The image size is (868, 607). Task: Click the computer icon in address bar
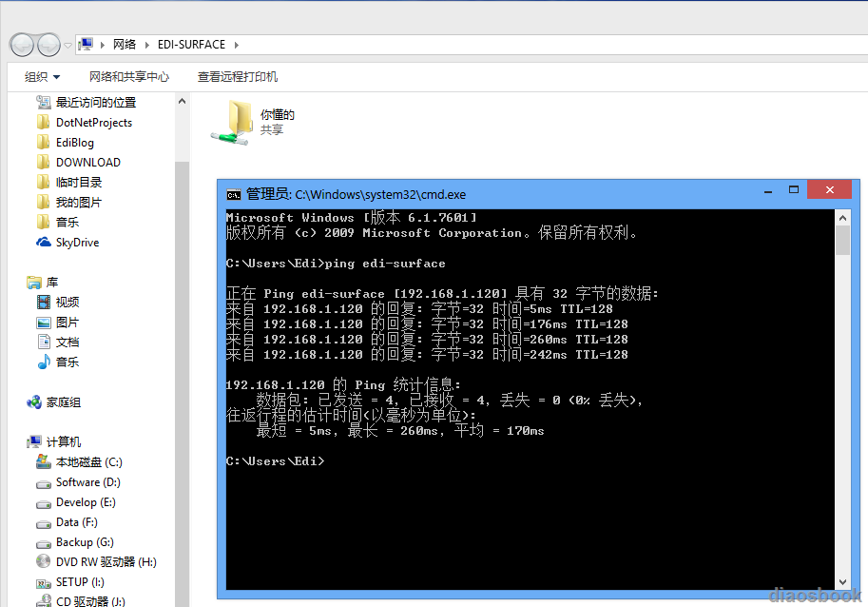[x=86, y=45]
